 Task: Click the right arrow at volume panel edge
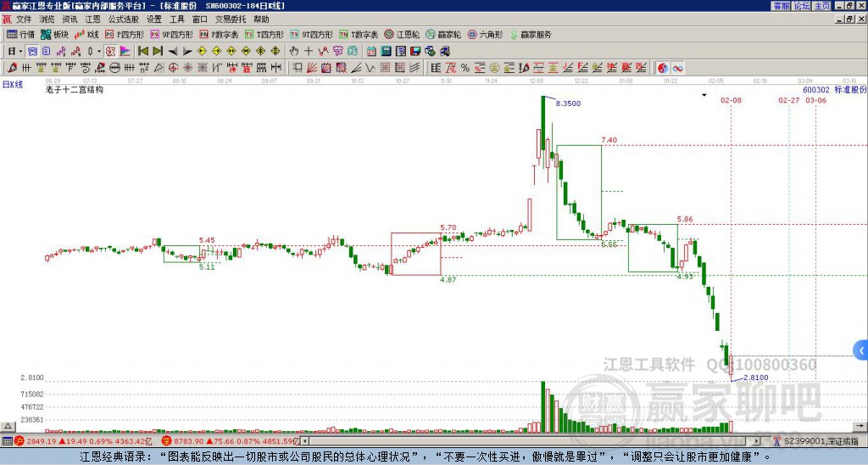point(860,426)
